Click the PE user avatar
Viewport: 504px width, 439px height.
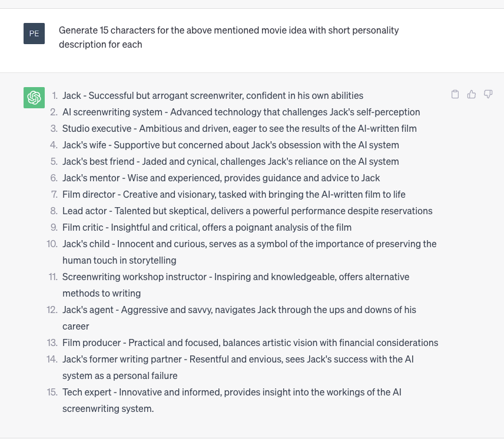(x=34, y=34)
